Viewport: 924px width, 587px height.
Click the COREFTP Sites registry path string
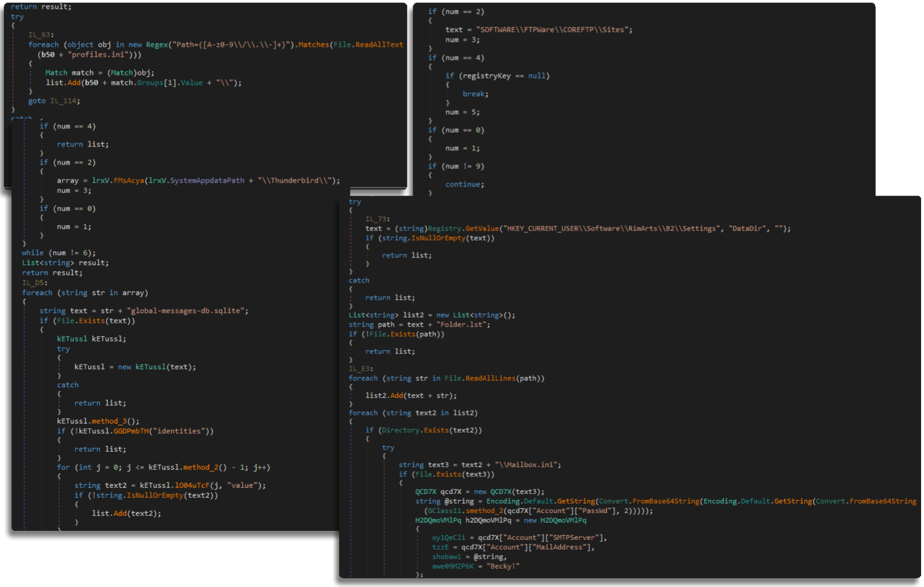[x=552, y=30]
